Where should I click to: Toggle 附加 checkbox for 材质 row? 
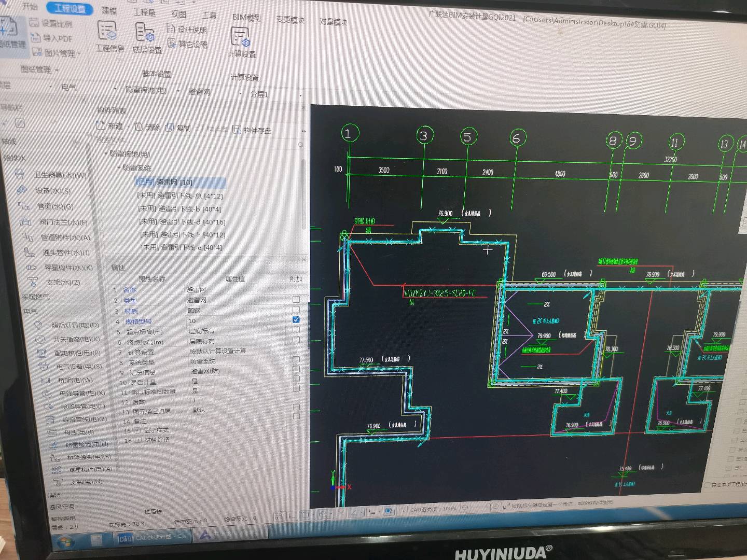coord(296,310)
